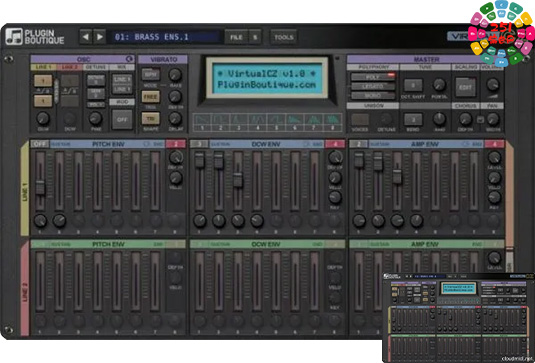
Task: Adjust the master VOLUME knob
Action: coord(493,85)
